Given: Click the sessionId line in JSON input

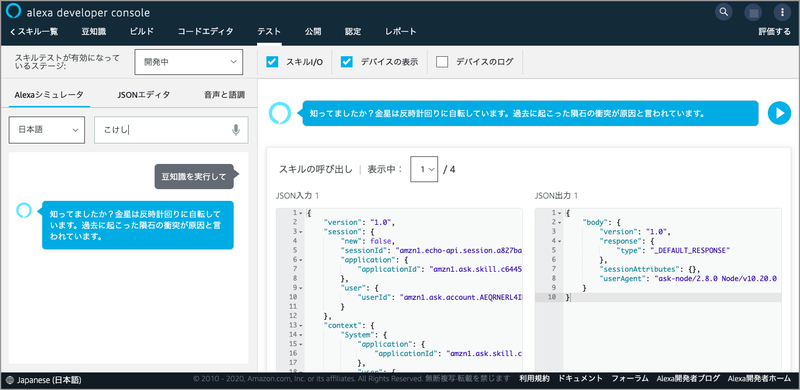Looking at the screenshot, I should pyautogui.click(x=431, y=250).
